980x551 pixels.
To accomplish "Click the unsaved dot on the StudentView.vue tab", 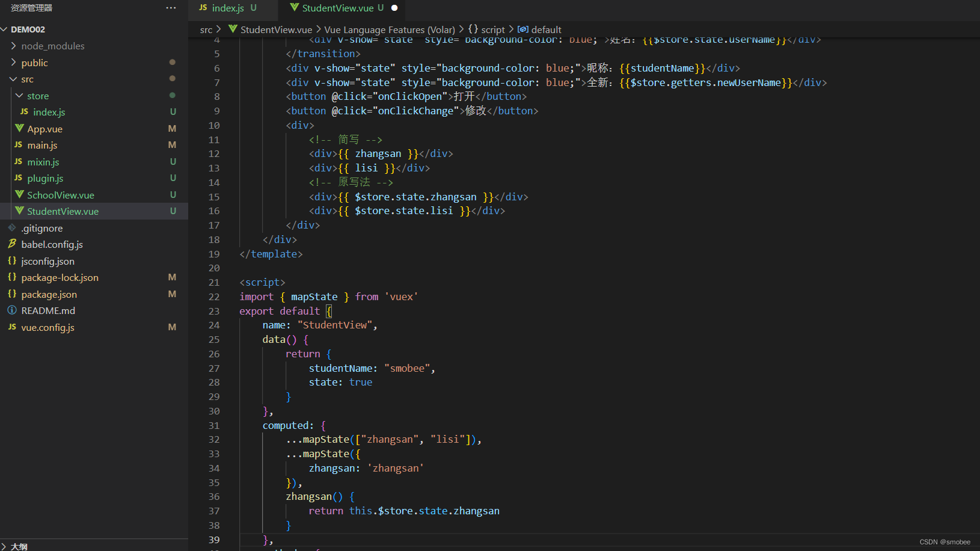I will (394, 8).
